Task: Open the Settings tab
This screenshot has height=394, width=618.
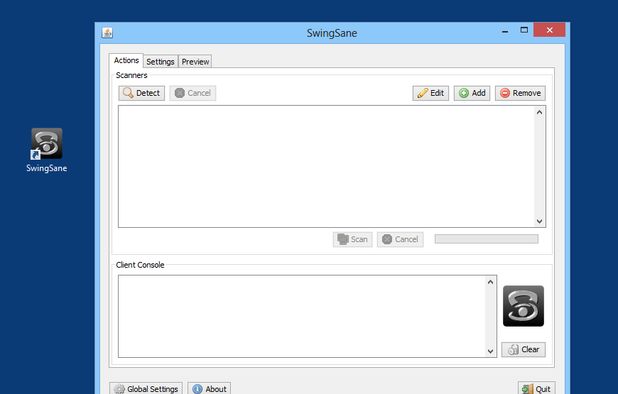Action: [x=160, y=61]
